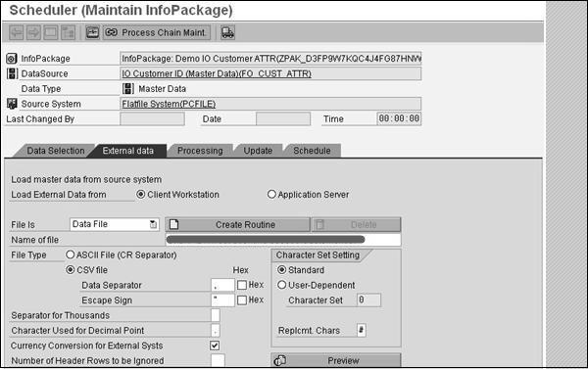Toggle Currency Conversion for External Systs checkbox

[215, 346]
